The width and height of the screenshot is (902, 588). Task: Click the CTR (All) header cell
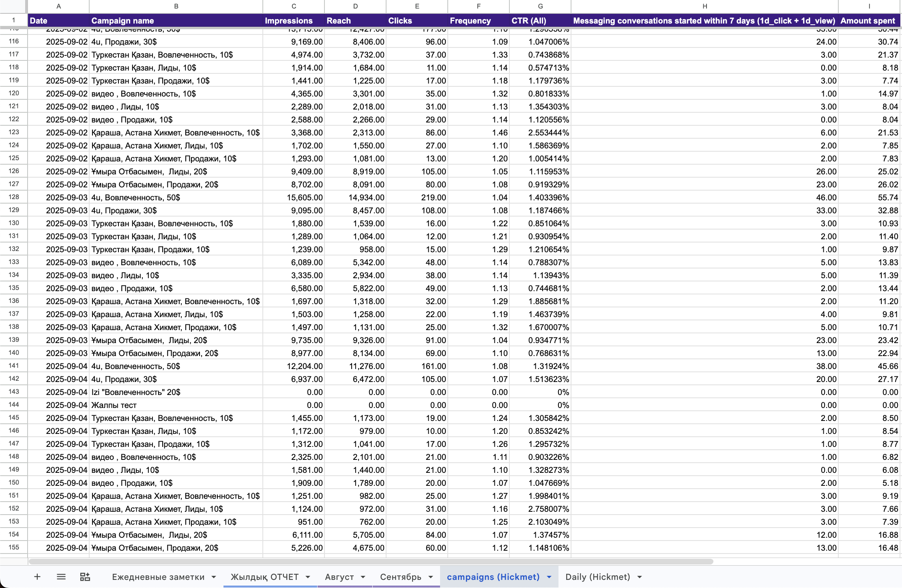pos(540,21)
